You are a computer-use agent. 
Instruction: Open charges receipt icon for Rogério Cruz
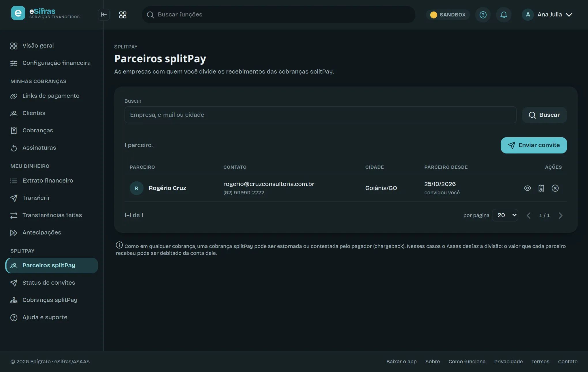coord(541,188)
